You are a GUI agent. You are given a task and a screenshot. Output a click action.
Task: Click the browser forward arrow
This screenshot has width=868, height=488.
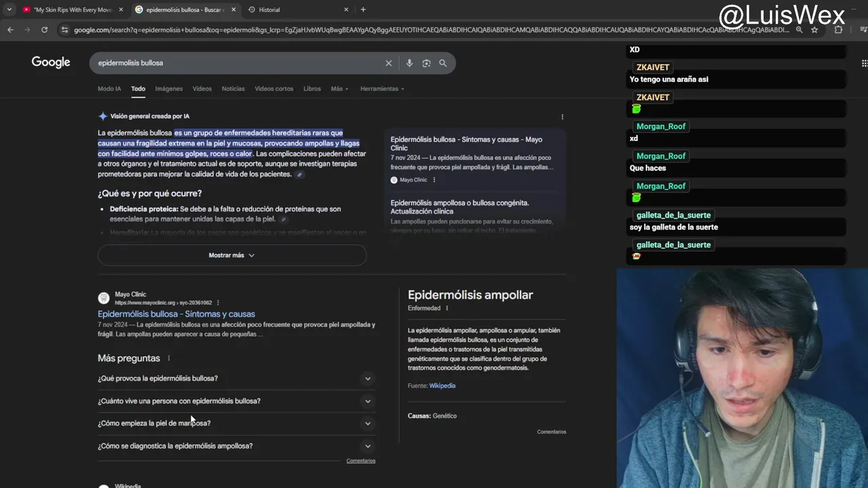[x=27, y=30]
